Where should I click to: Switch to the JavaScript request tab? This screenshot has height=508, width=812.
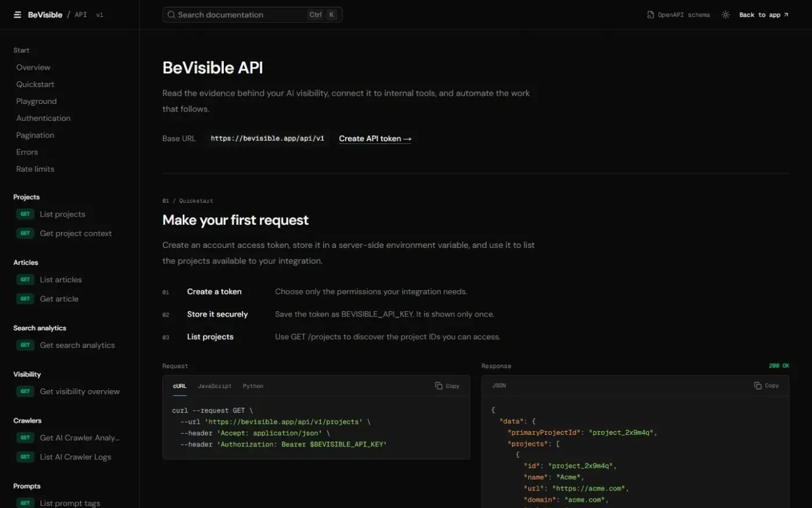tap(215, 386)
